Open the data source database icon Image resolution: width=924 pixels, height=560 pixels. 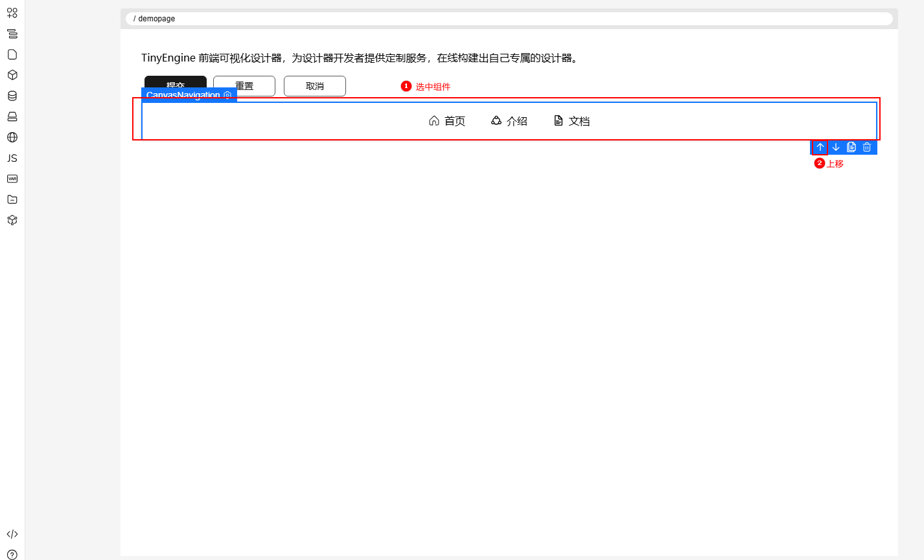(x=12, y=96)
